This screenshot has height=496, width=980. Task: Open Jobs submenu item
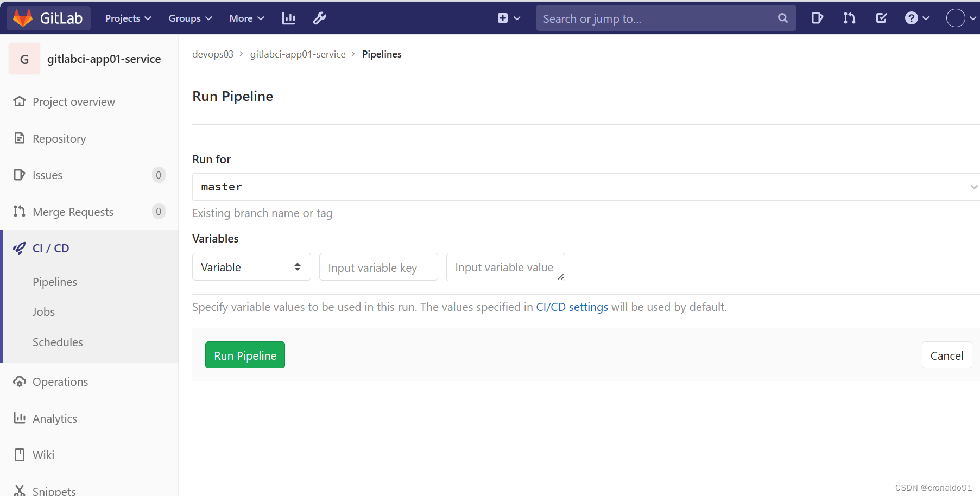point(43,312)
